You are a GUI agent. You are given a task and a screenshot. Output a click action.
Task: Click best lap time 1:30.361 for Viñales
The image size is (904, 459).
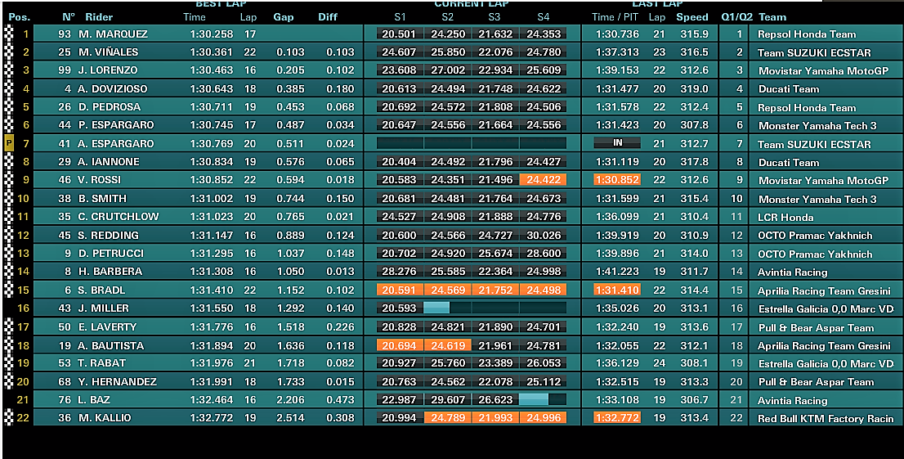212,52
